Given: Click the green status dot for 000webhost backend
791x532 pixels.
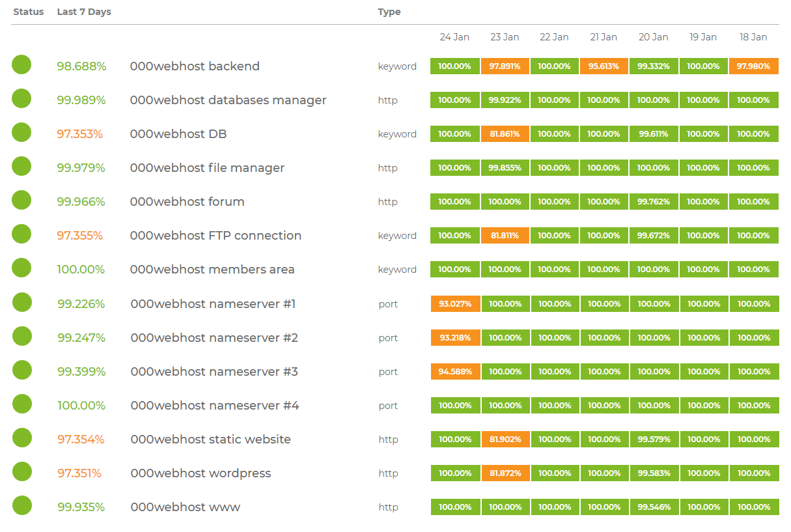Looking at the screenshot, I should (x=21, y=65).
